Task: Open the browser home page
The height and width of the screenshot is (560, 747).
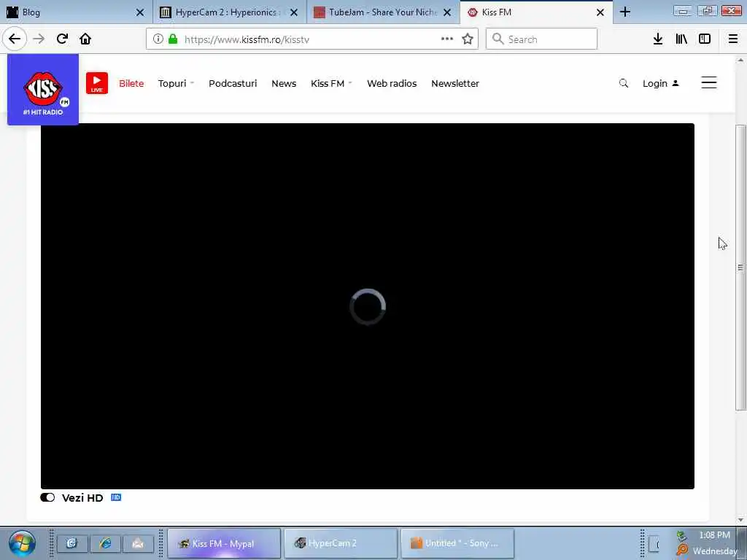Action: [85, 39]
